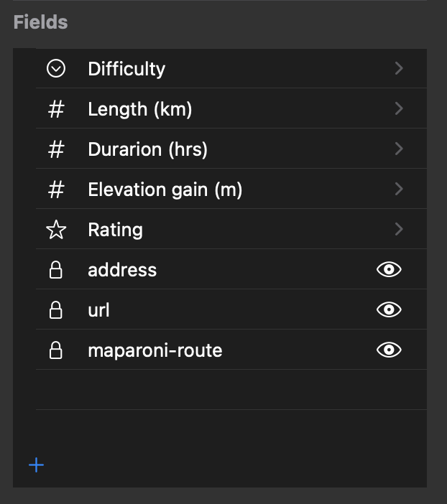447x504 pixels.
Task: Expand Rating field settings with its chevron
Action: (399, 229)
